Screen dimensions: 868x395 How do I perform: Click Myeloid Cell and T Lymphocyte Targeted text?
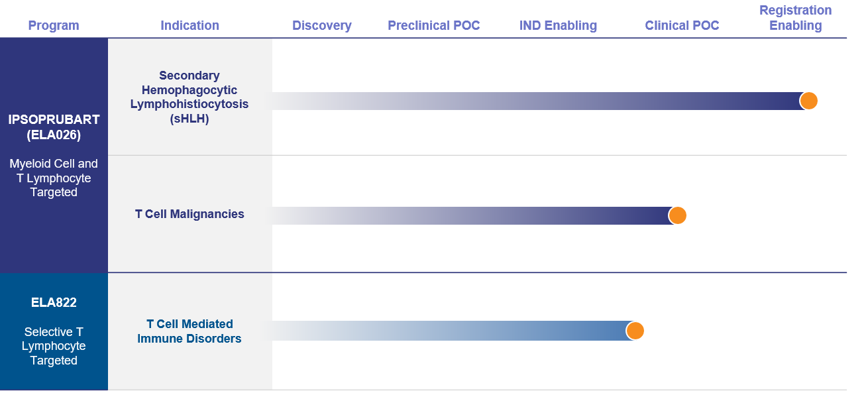coord(54,178)
